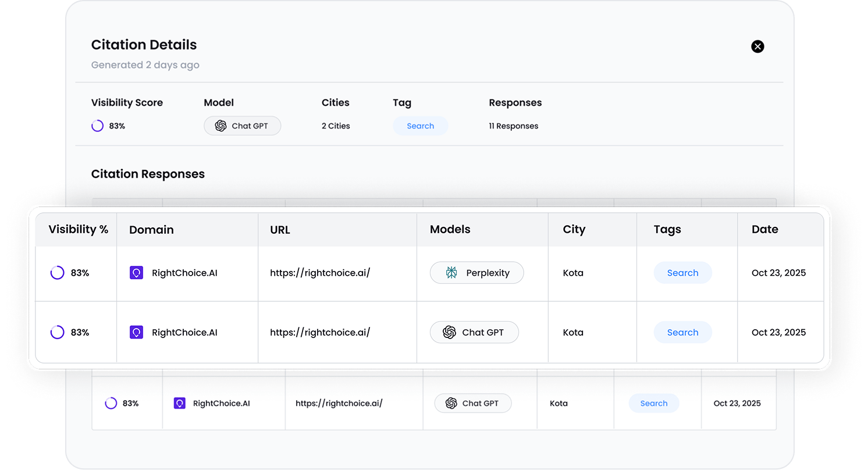
Task: Click the ChatGPT logo icon in second row
Action: tap(449, 332)
